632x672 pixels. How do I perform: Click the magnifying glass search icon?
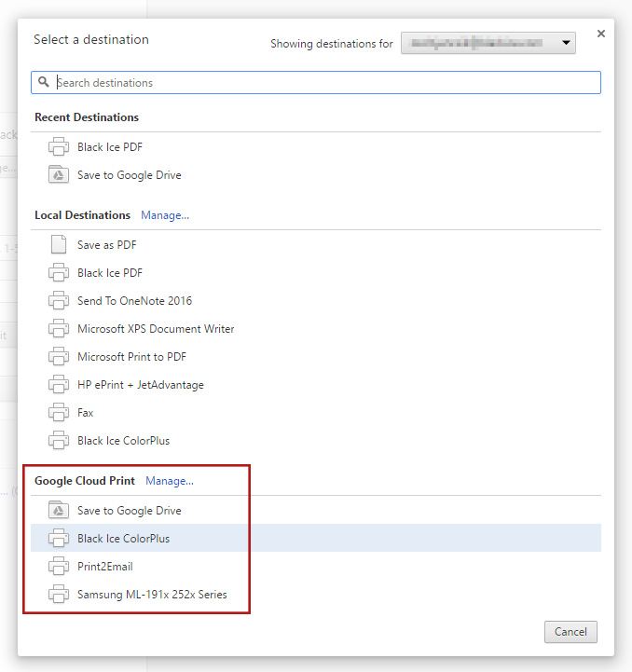44,82
